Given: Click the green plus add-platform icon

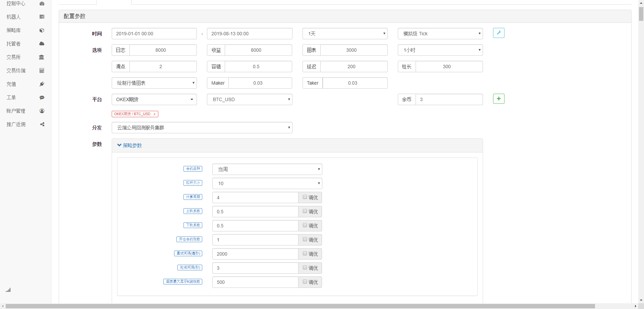Looking at the screenshot, I should (498, 99).
